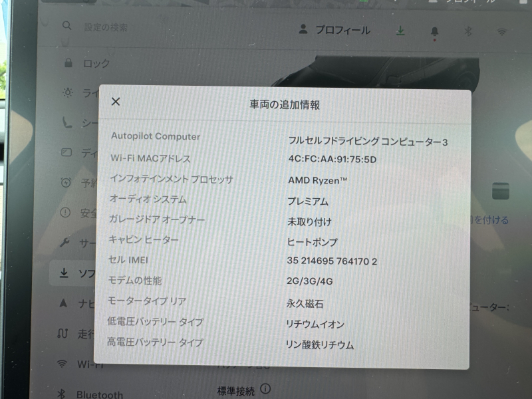
Task: Click the 高電圧バッテリー タイプ label
Action: tap(156, 342)
